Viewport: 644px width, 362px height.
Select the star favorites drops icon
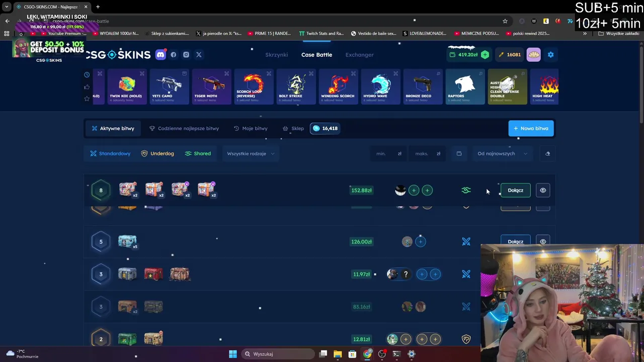pyautogui.click(x=87, y=99)
